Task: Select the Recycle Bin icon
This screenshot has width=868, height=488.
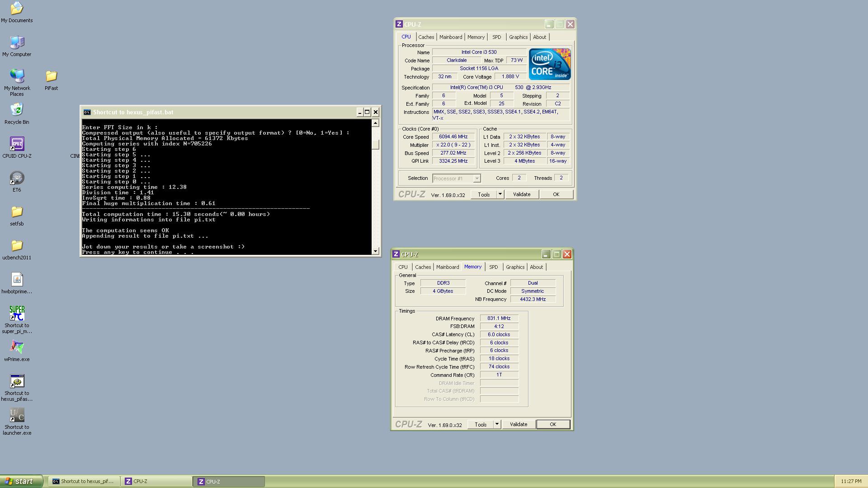Action: coord(17,110)
